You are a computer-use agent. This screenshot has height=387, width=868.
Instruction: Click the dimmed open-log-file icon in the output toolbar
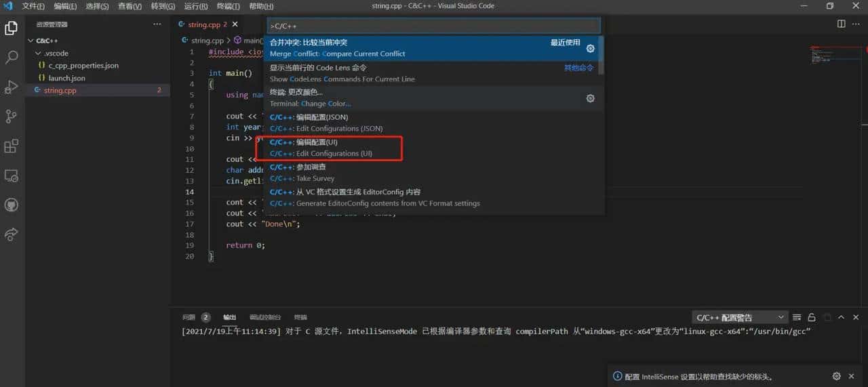[x=827, y=317]
